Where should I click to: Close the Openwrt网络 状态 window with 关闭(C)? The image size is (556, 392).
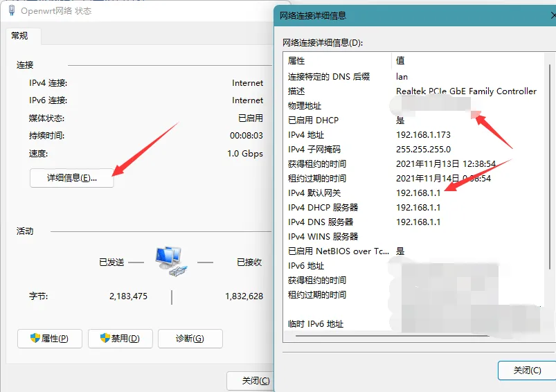coord(251,381)
